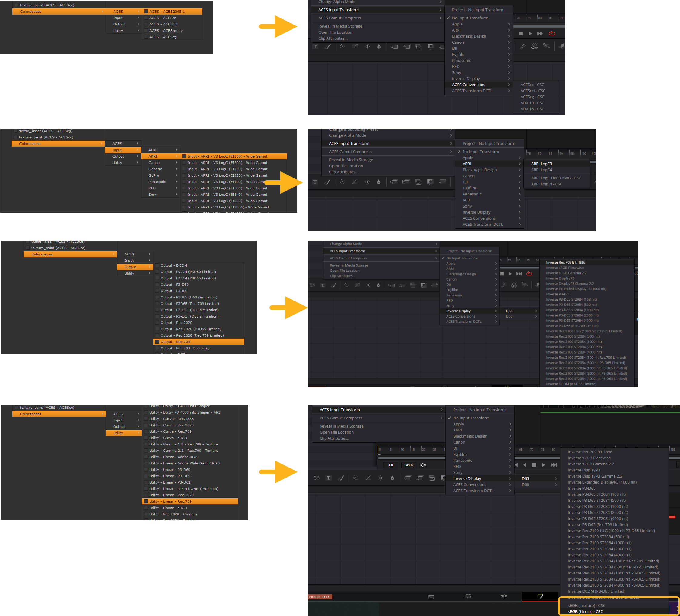Screen dimensions: 680x616
Task: Click the 0.0 render start time field
Action: pos(390,465)
